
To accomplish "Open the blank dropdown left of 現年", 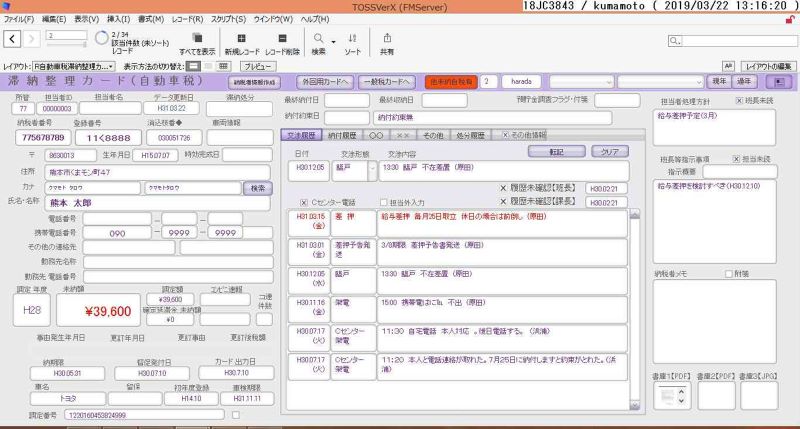I will pyautogui.click(x=661, y=82).
